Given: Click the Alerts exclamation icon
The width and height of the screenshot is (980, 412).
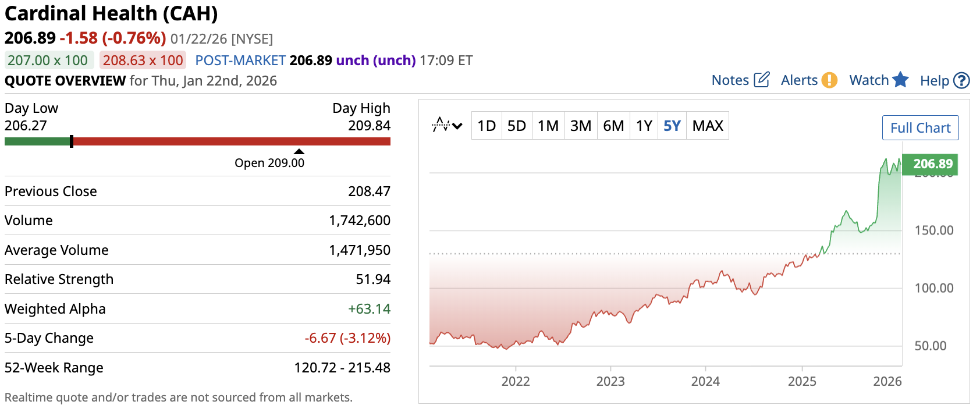Looking at the screenshot, I should [829, 80].
